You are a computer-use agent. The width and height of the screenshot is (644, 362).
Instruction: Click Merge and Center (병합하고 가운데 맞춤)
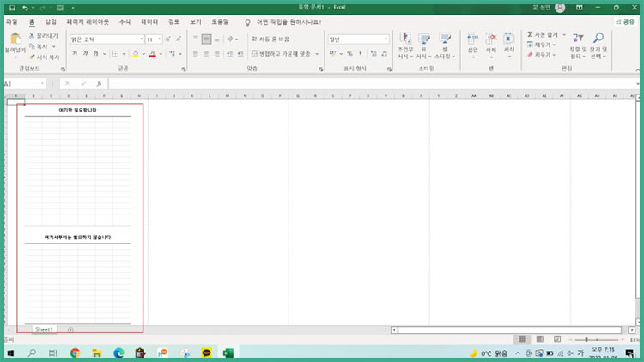click(281, 54)
